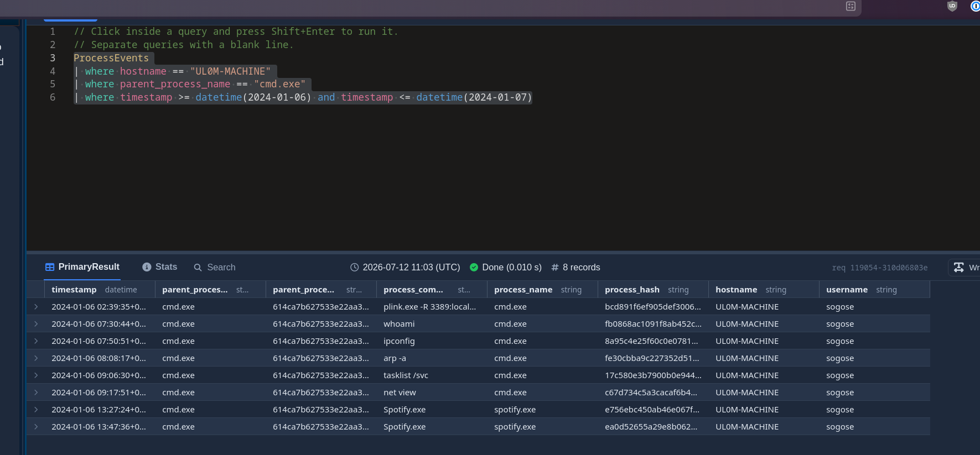The width and height of the screenshot is (980, 455).
Task: Click the clock icon beside the UTC time
Action: (355, 268)
